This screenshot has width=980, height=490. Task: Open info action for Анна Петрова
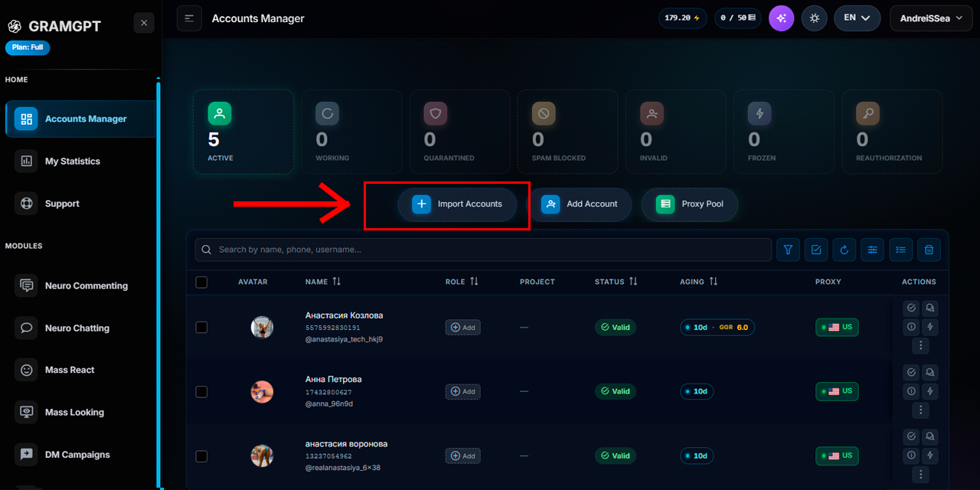[911, 391]
